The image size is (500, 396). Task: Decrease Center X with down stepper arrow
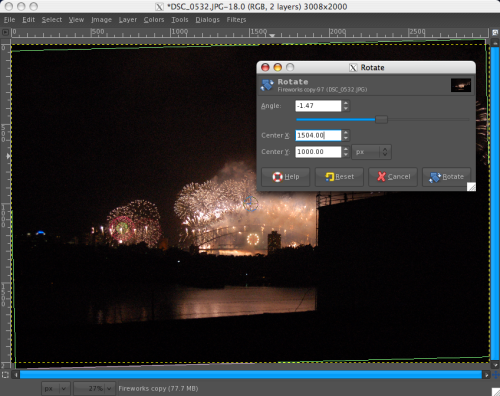pyautogui.click(x=346, y=138)
